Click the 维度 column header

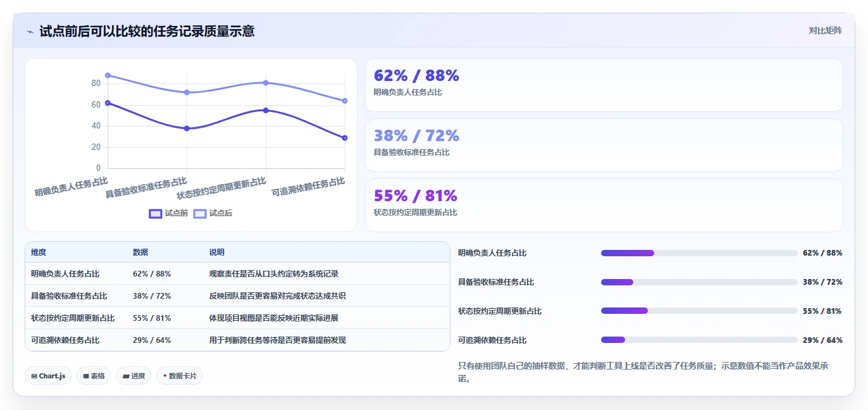39,252
